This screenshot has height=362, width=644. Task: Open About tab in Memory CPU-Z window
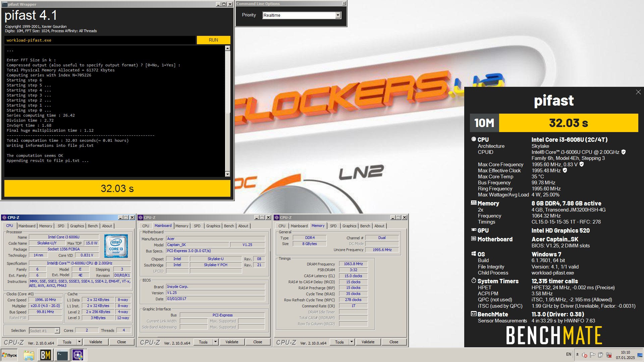click(x=379, y=226)
